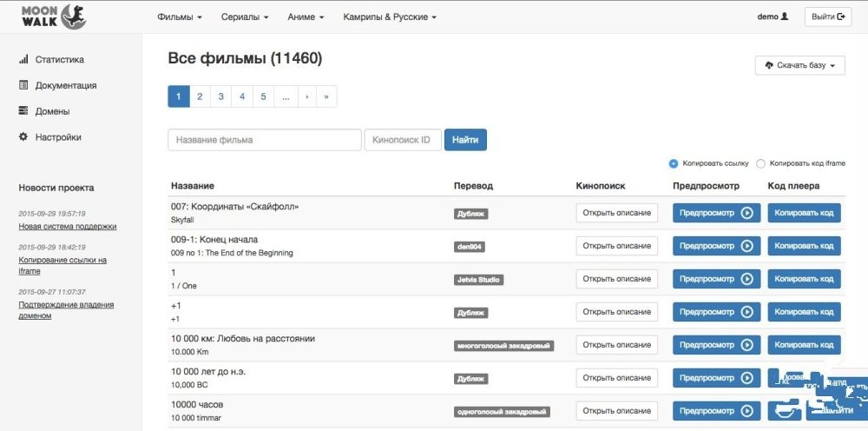The width and height of the screenshot is (868, 431).
Task: Open Статистика from the sidebar
Action: pyautogui.click(x=59, y=60)
